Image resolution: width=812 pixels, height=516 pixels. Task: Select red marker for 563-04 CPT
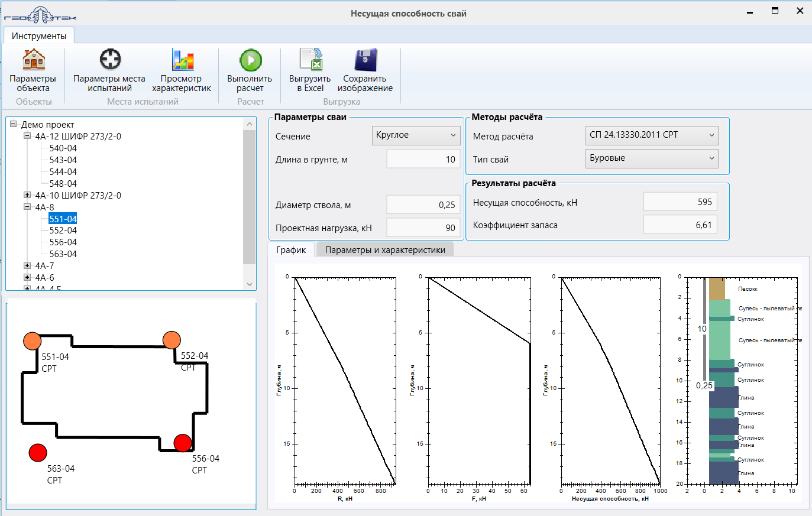38,453
